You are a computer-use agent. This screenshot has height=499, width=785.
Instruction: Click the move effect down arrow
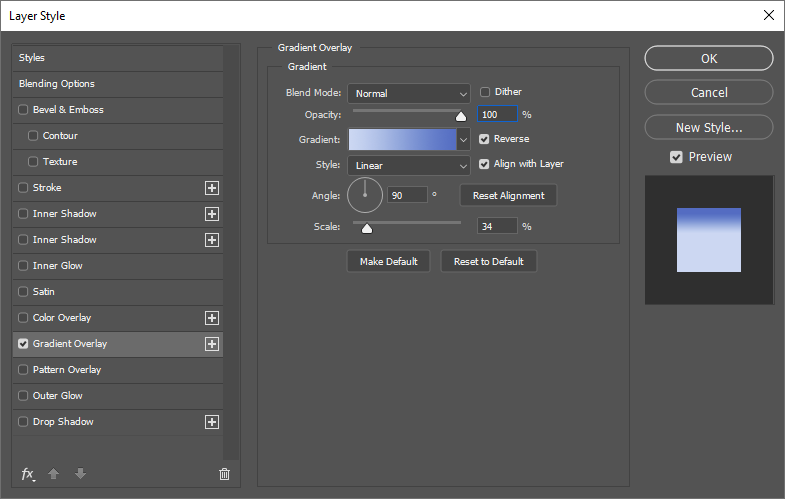click(x=80, y=474)
